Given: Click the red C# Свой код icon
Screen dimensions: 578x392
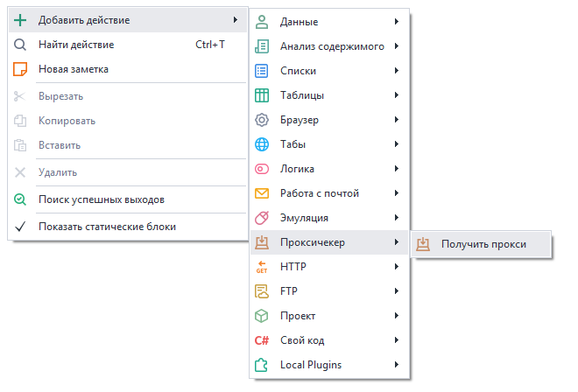Looking at the screenshot, I should 261,340.
